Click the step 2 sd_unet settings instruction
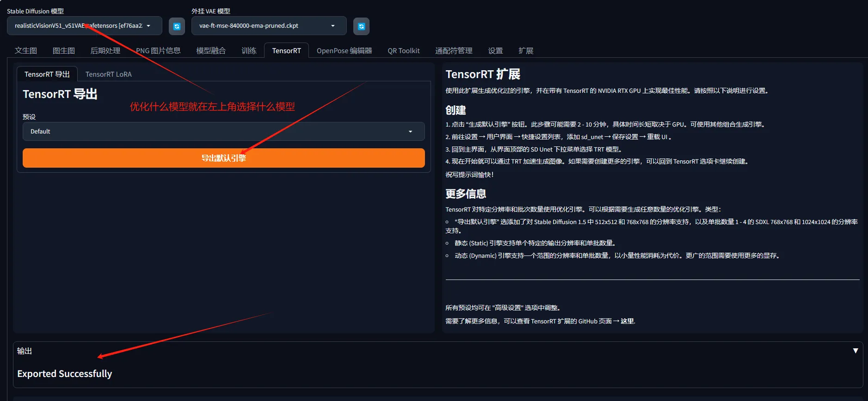This screenshot has width=868, height=401. [x=559, y=137]
